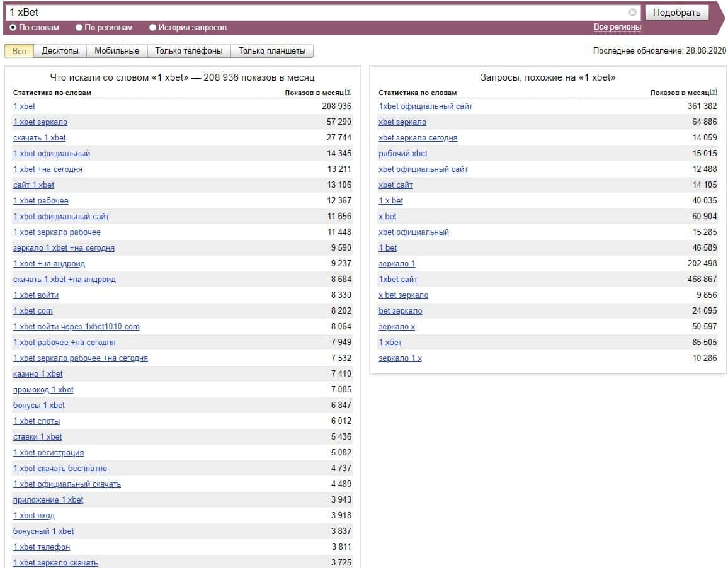Click help icon beside left 'Показов в месяц'
728x568 pixels.
(348, 93)
